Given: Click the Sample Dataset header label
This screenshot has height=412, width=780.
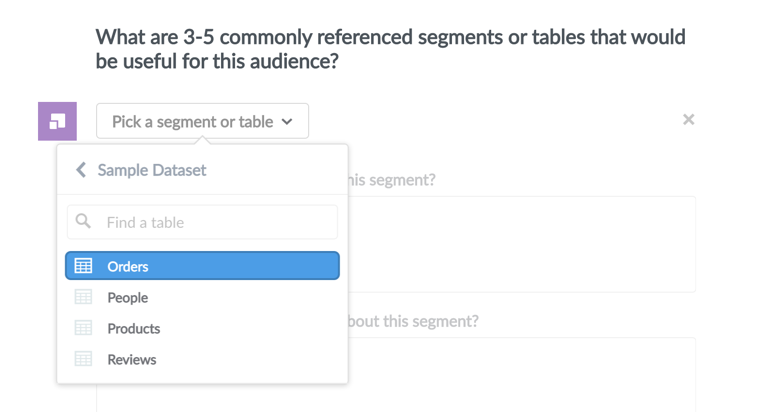Looking at the screenshot, I should [x=152, y=170].
